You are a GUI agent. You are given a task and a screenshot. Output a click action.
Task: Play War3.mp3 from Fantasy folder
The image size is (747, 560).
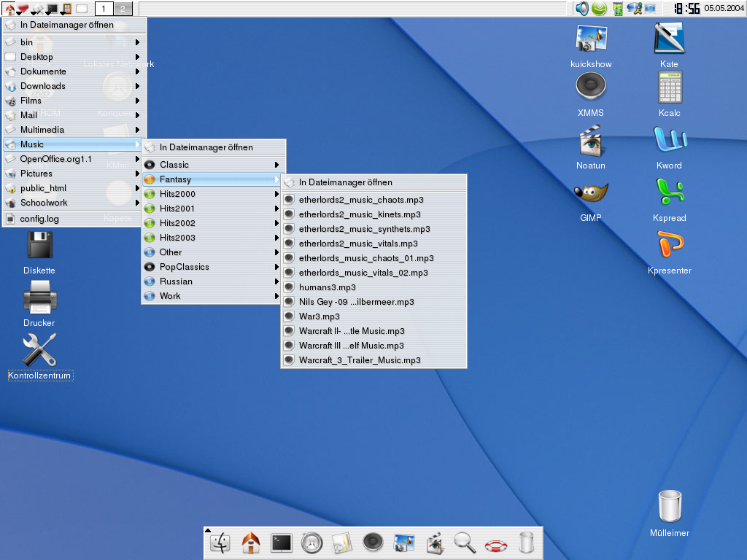pyautogui.click(x=374, y=316)
